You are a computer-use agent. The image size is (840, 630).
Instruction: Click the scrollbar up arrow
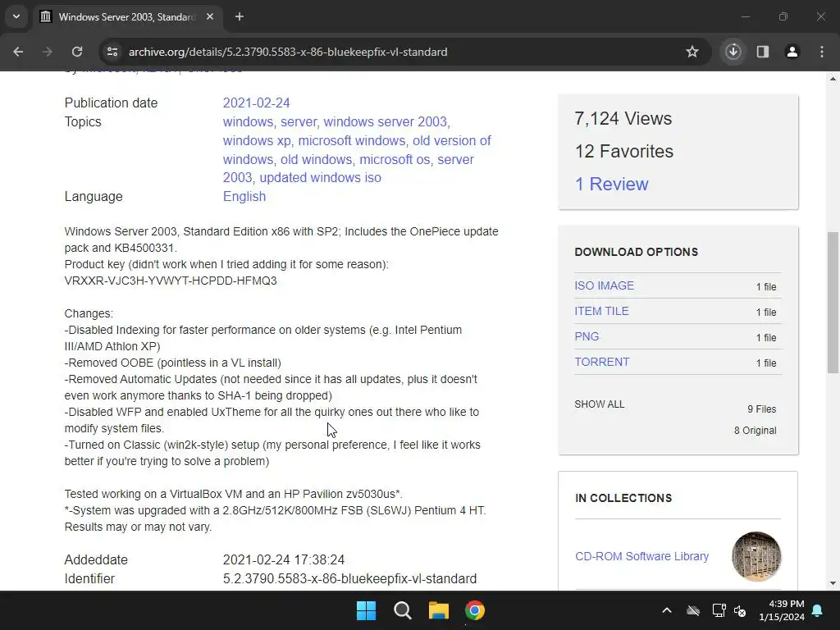(x=833, y=79)
